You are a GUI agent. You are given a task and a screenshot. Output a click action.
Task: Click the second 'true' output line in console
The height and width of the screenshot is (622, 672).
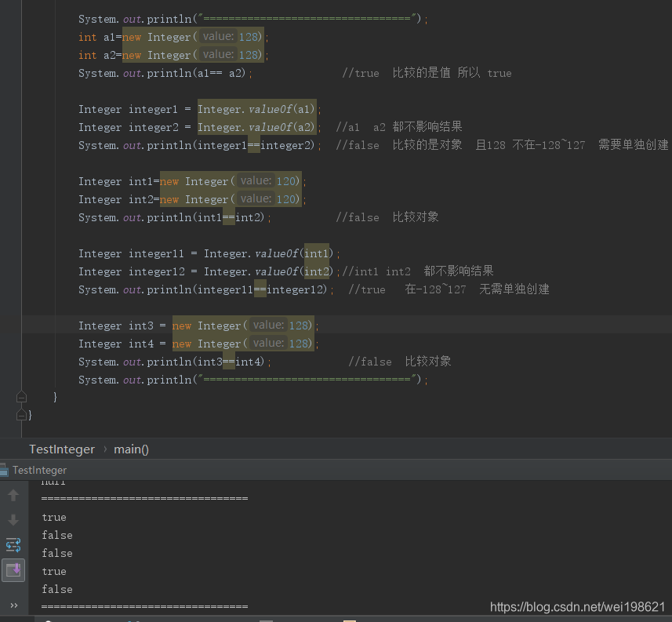(54, 572)
